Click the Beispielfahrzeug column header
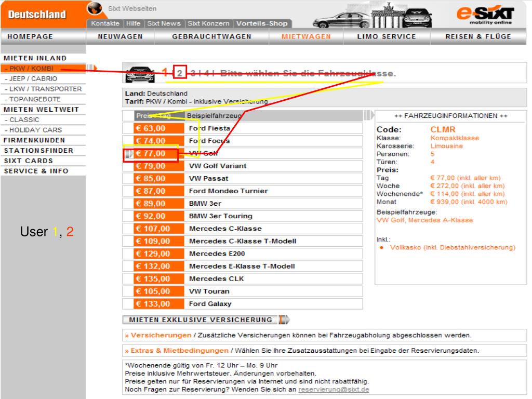The width and height of the screenshot is (532, 399). tap(214, 116)
